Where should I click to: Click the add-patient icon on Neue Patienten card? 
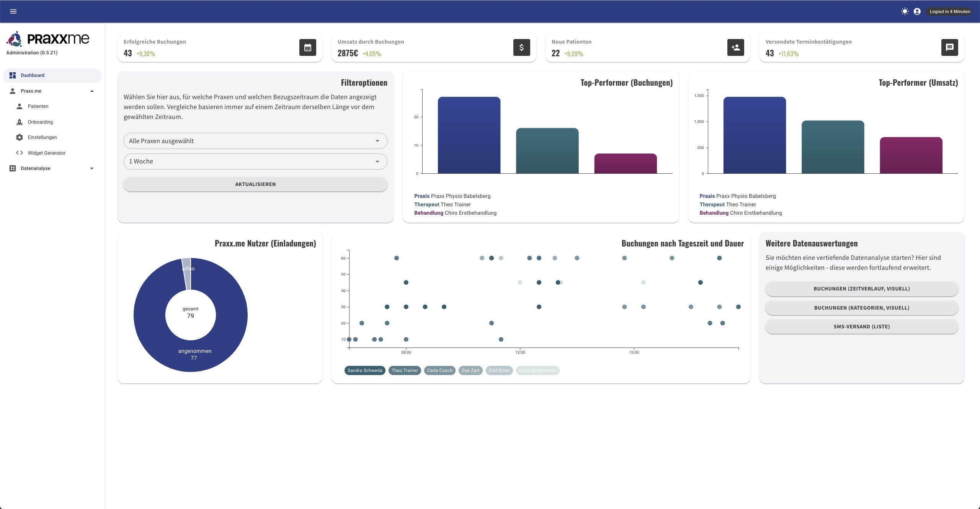point(735,47)
